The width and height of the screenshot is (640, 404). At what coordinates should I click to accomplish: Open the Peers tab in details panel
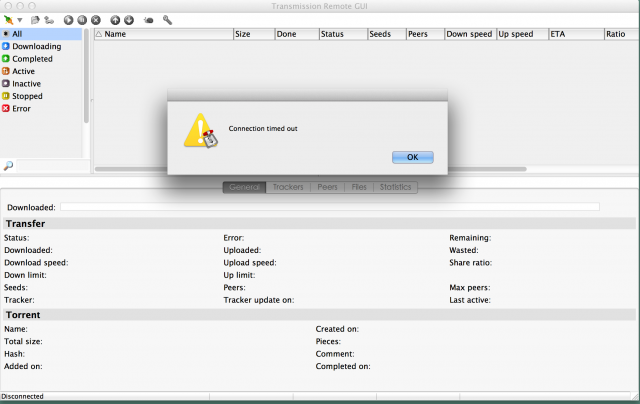pyautogui.click(x=327, y=187)
